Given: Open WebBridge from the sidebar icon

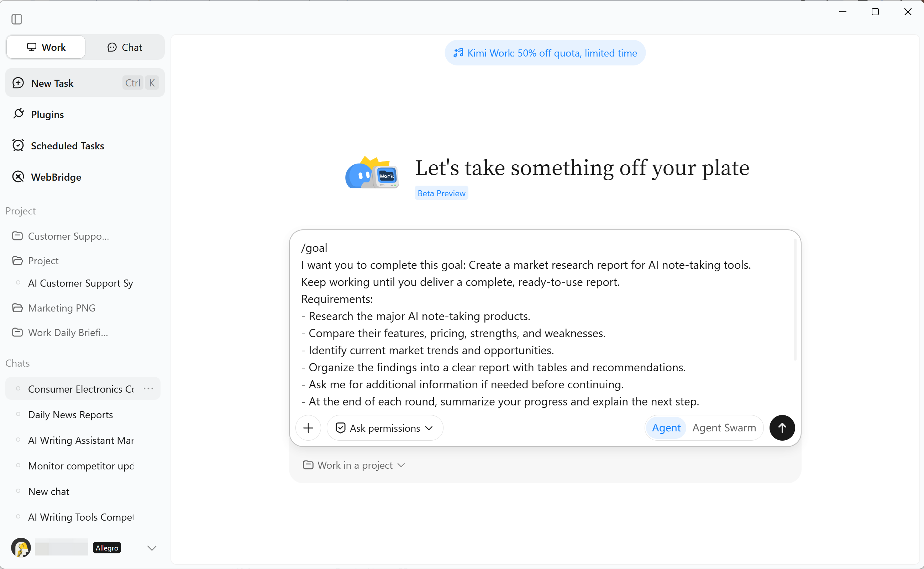Looking at the screenshot, I should click(18, 176).
